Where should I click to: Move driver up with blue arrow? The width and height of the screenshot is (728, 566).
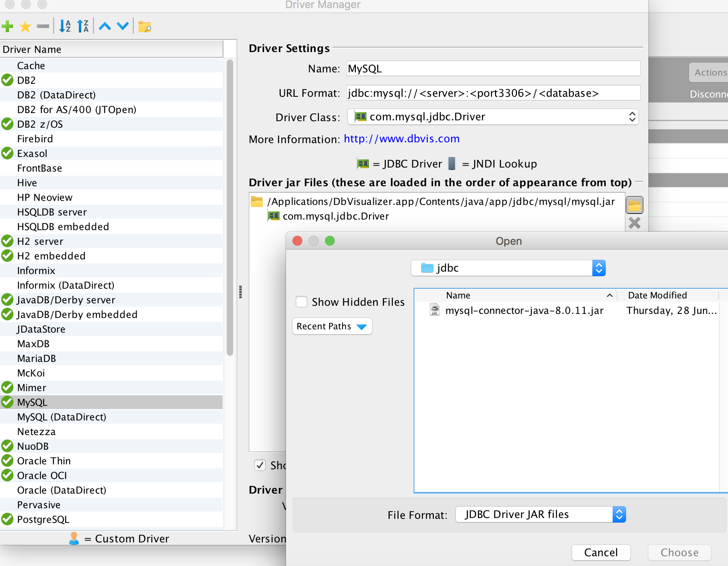pyautogui.click(x=105, y=26)
